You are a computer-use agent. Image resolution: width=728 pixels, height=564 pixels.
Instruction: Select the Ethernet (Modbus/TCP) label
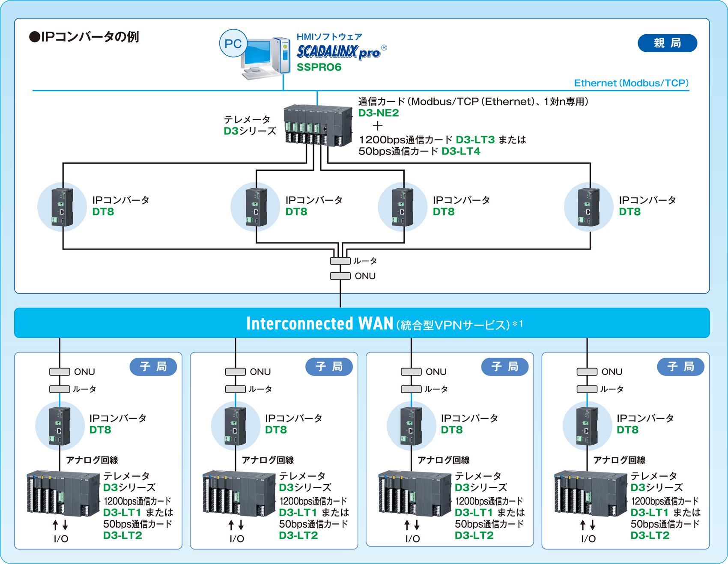[x=631, y=83]
